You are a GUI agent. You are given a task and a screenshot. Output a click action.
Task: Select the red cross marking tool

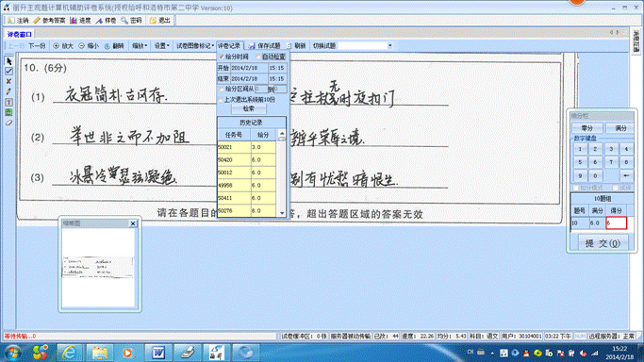[8, 81]
